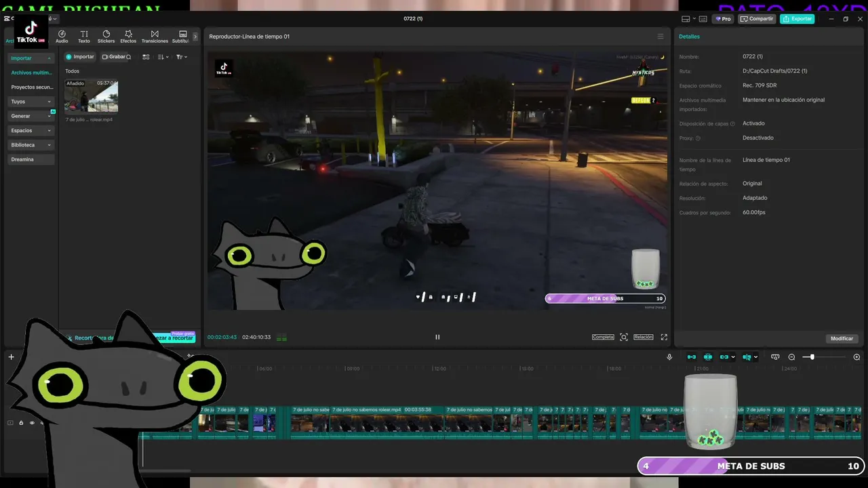Viewport: 868px width, 488px height.
Task: Toggle clip linkage
Action: pos(724,357)
